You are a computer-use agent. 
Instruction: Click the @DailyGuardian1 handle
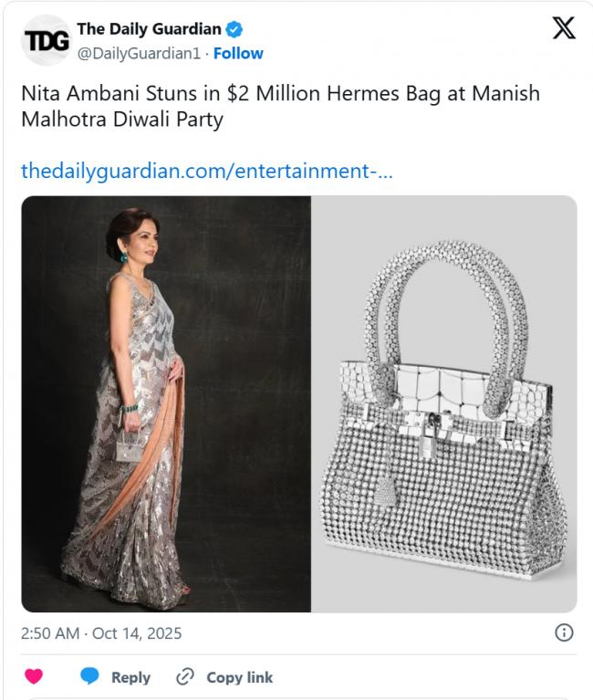click(x=139, y=53)
